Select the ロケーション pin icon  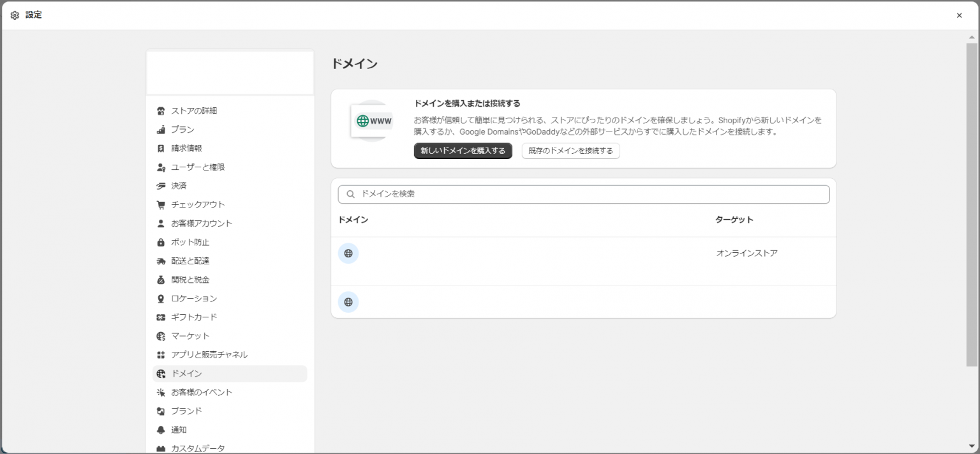pos(161,298)
